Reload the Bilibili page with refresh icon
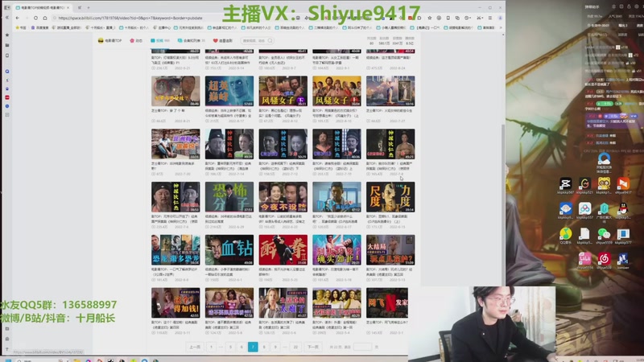Image resolution: width=644 pixels, height=362 pixels. [x=35, y=18]
